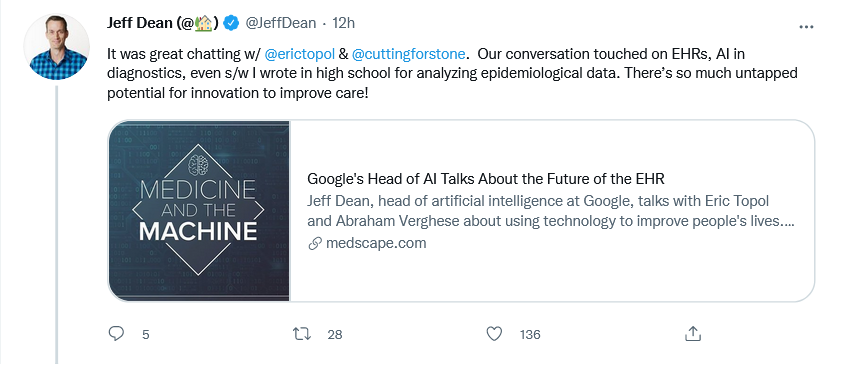Click the blue verified badge
The width and height of the screenshot is (849, 366).
232,23
